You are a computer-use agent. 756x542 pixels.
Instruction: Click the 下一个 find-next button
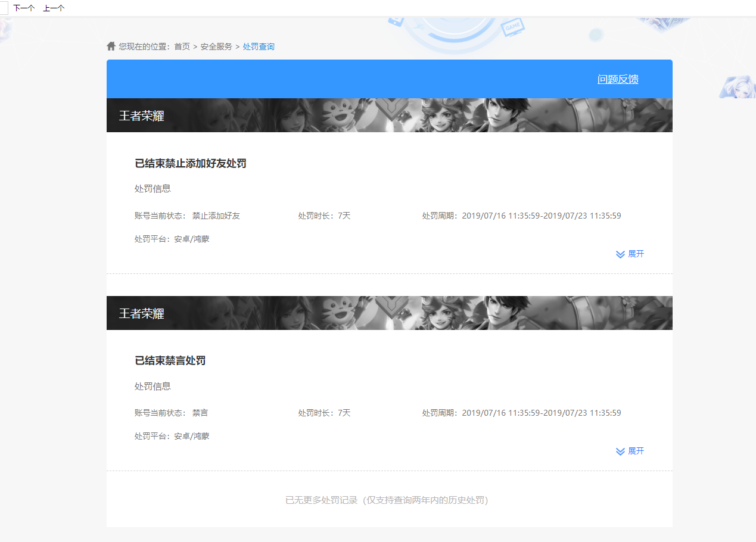pos(24,8)
